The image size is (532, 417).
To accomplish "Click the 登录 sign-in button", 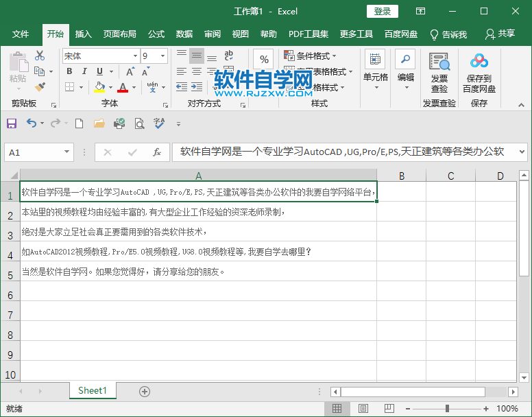I will pyautogui.click(x=382, y=11).
